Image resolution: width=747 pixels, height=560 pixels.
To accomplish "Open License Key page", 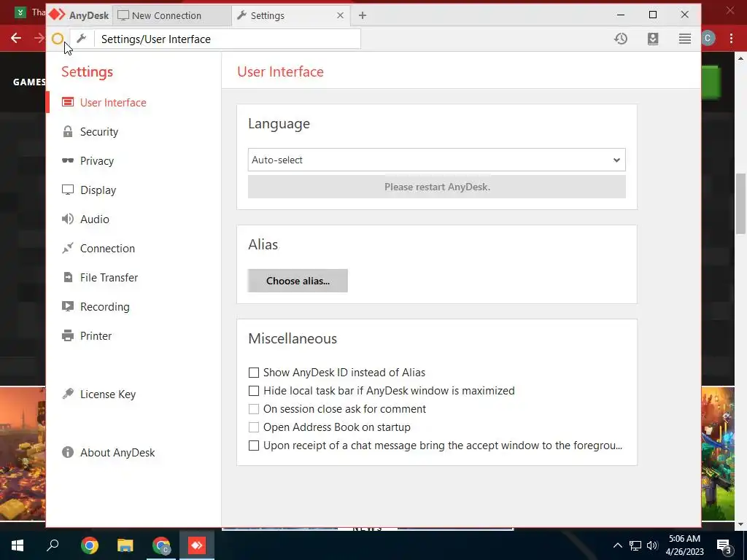I will point(108,394).
